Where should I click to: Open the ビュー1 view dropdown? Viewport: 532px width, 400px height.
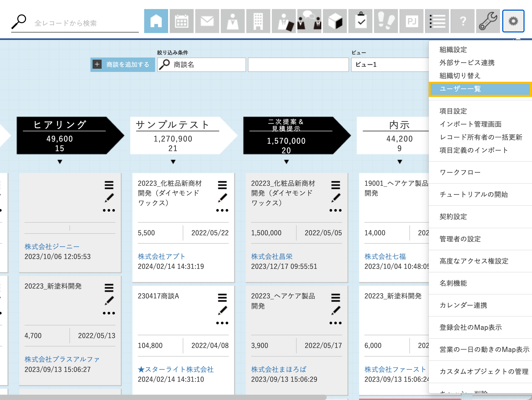(390, 64)
